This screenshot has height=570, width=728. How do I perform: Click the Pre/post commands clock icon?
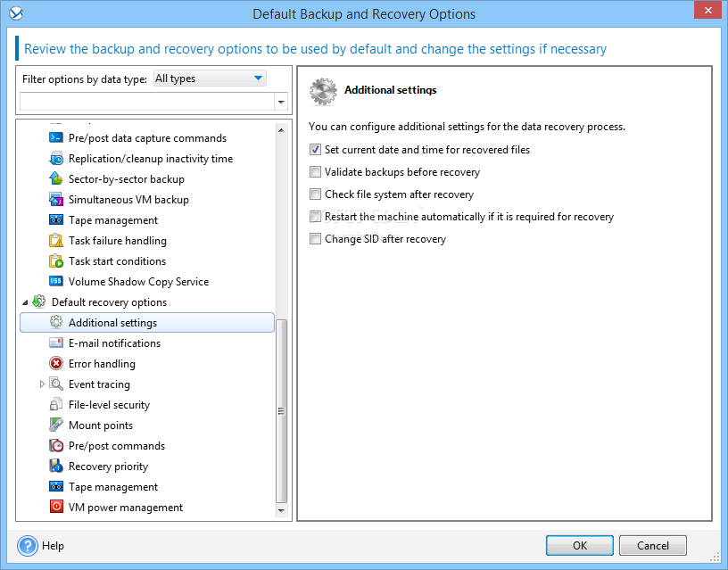coord(56,445)
